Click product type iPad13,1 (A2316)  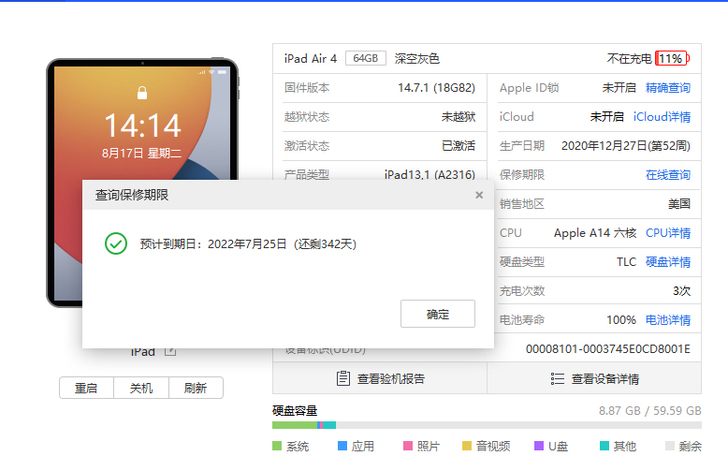tap(430, 175)
